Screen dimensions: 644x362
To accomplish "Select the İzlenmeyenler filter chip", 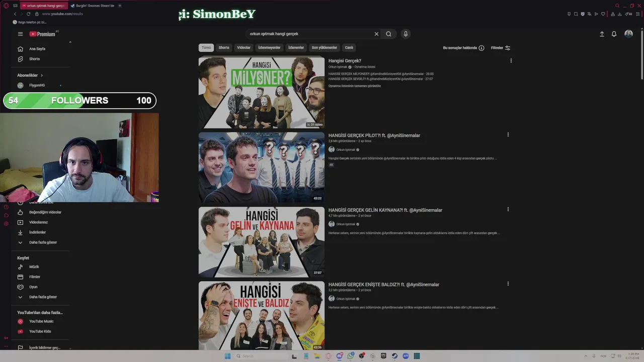I will pyautogui.click(x=269, y=48).
